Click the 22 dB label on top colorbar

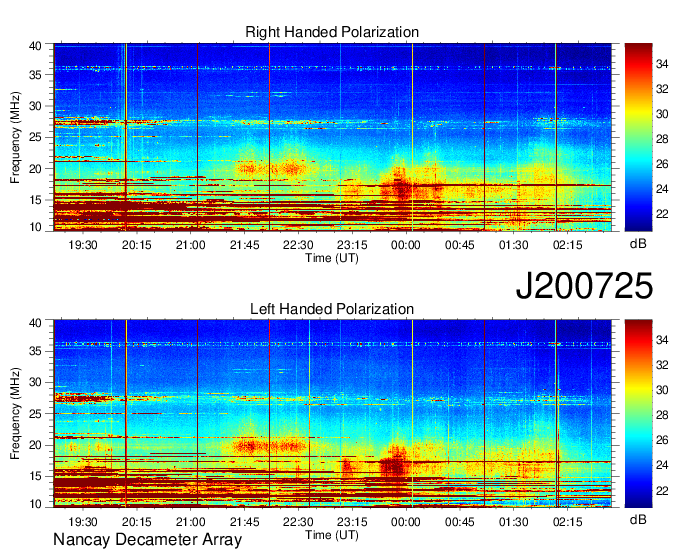(x=662, y=214)
